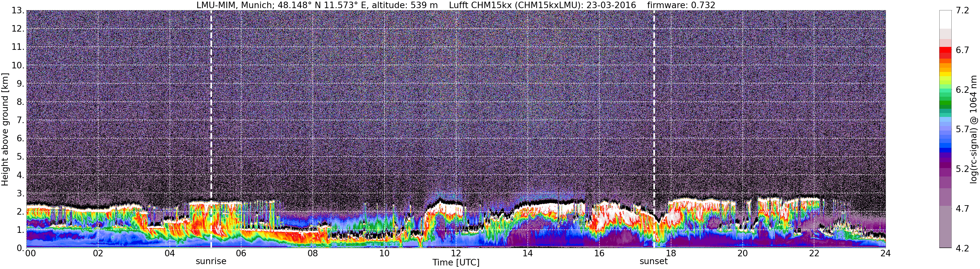
Task: Click the '0.' height axis tick label
Action: tap(21, 248)
